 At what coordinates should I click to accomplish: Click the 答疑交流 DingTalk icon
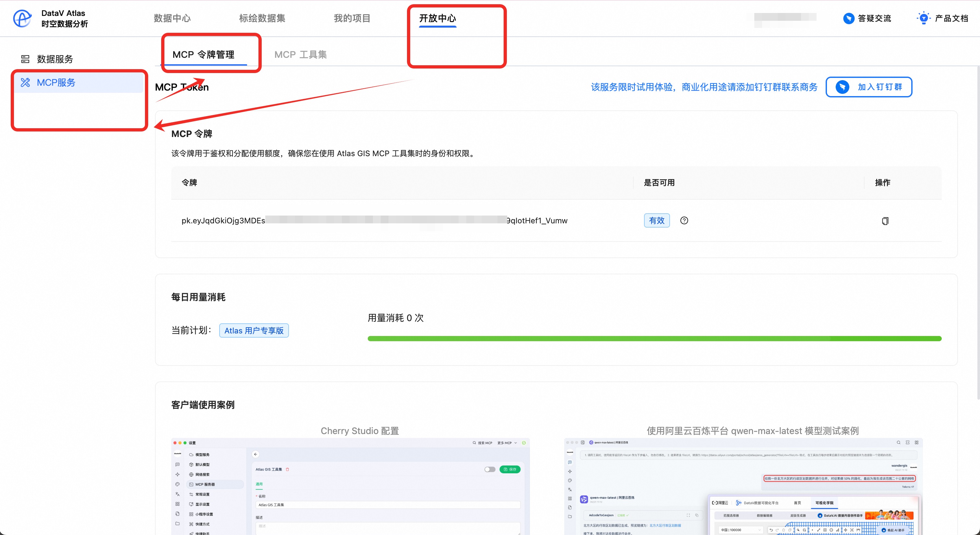pos(848,18)
